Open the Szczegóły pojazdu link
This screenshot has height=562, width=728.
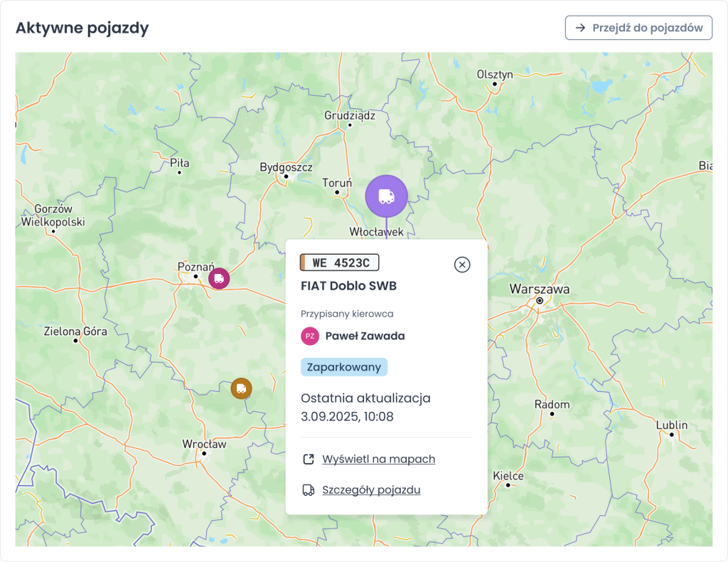click(x=371, y=489)
